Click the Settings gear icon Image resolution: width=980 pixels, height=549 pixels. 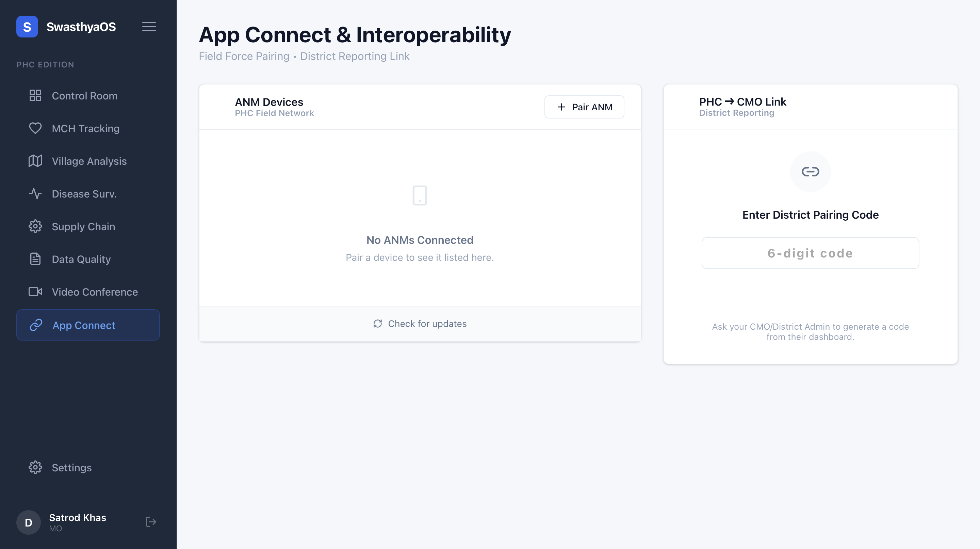click(35, 468)
